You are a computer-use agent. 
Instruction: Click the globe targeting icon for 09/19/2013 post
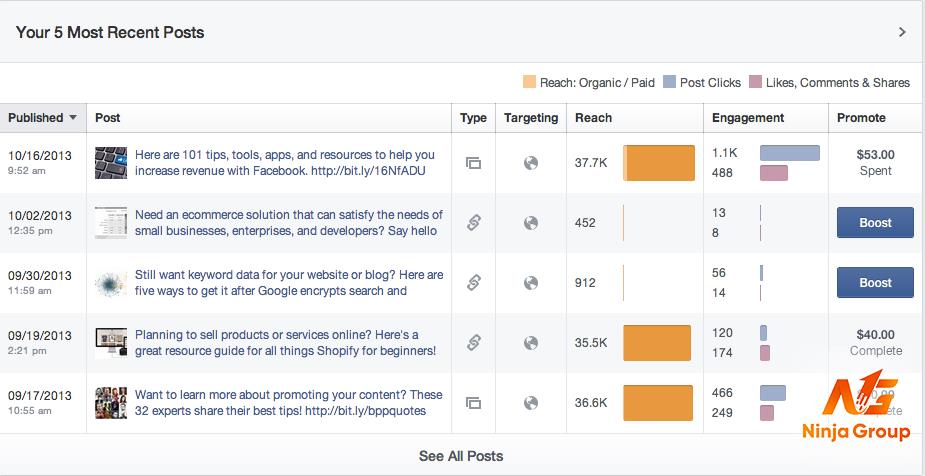tap(531, 343)
